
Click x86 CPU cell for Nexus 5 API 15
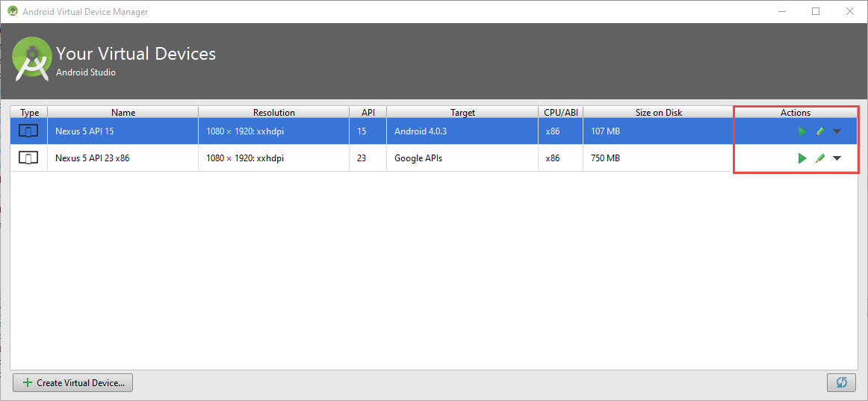pos(561,131)
